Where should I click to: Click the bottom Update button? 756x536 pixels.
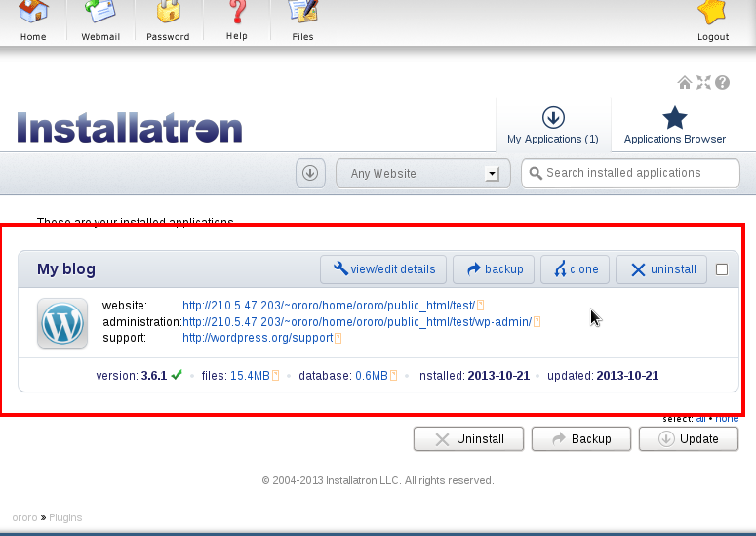(689, 439)
